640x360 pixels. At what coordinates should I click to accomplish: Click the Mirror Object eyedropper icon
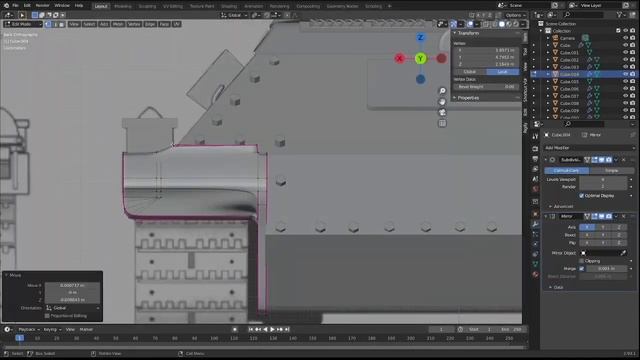point(623,253)
